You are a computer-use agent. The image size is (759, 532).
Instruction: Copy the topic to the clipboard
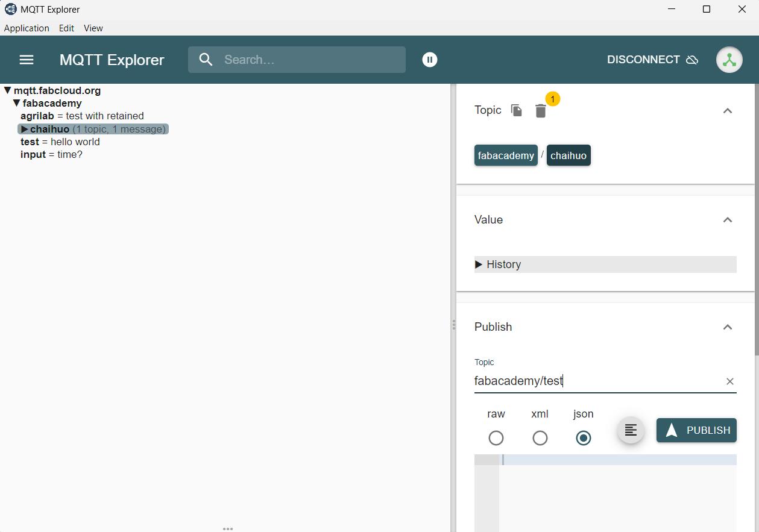(x=517, y=110)
